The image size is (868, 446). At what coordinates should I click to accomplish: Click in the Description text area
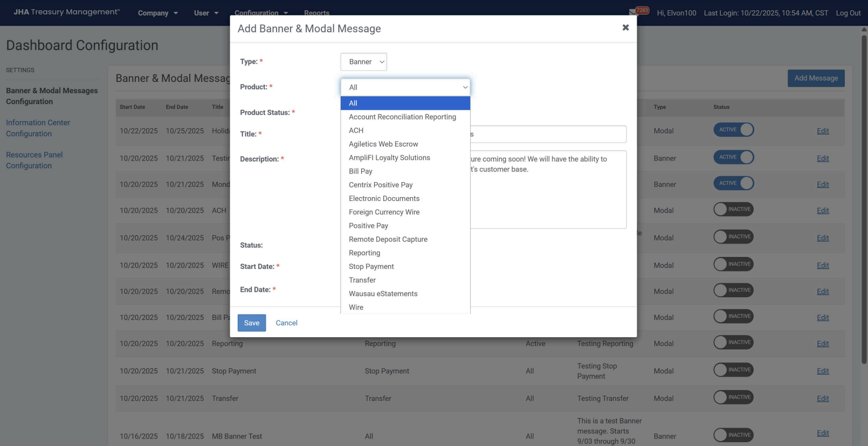click(x=547, y=199)
